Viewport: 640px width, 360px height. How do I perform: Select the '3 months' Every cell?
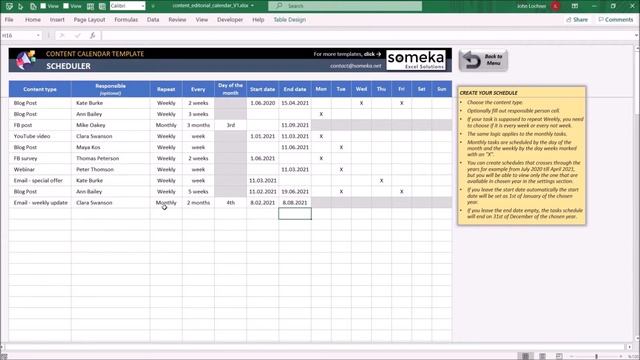click(198, 125)
